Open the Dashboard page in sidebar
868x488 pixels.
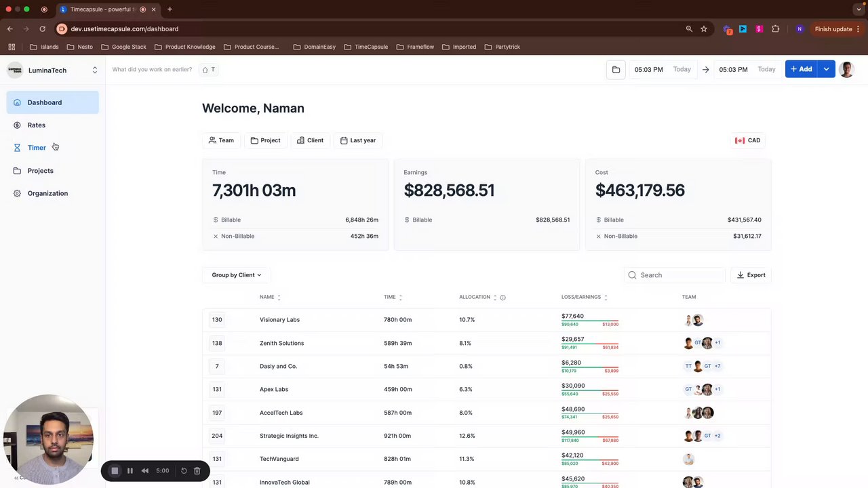[53, 102]
